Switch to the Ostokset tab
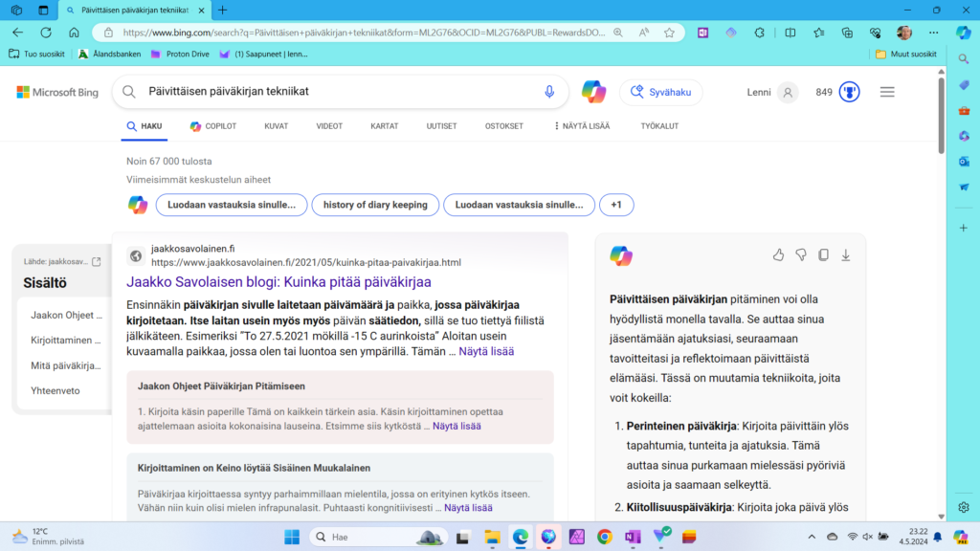 [x=503, y=126]
